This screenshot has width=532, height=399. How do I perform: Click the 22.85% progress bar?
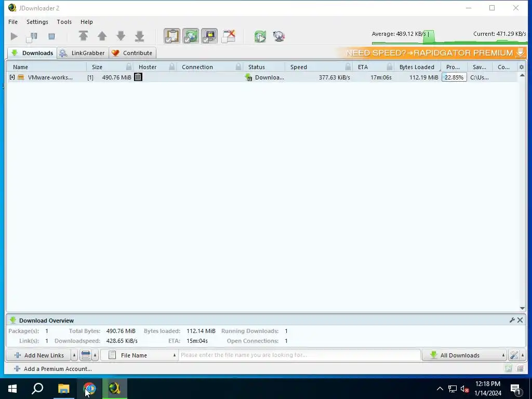(x=454, y=77)
